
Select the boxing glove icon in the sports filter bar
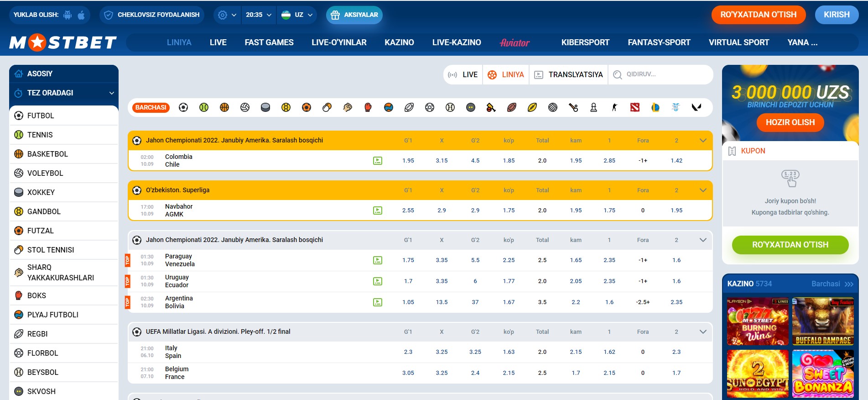coord(368,107)
